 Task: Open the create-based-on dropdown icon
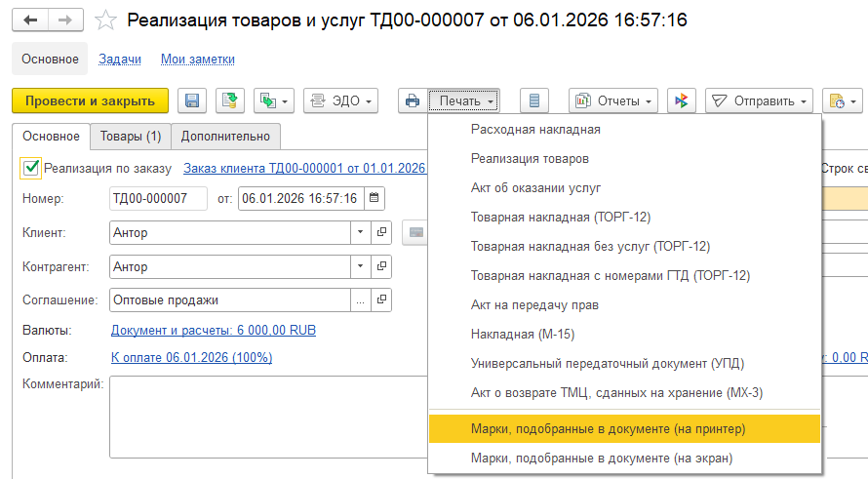274,100
